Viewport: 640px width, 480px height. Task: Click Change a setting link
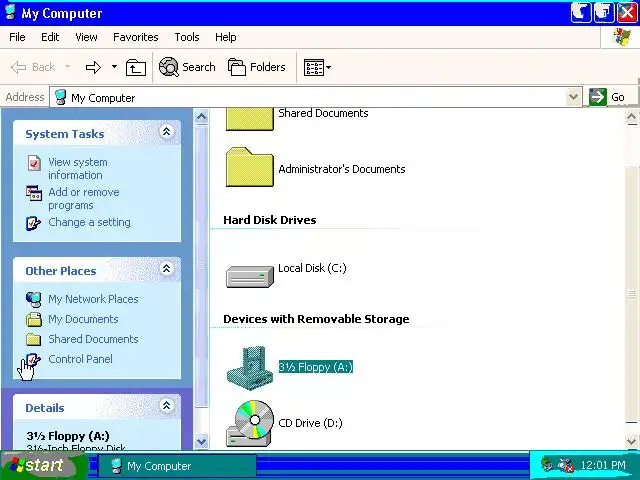89,222
